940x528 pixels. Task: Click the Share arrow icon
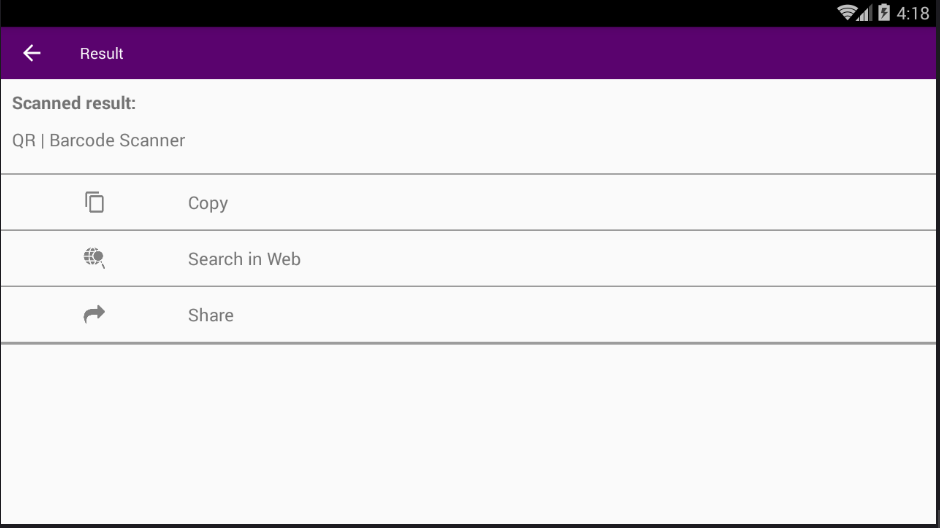point(94,315)
